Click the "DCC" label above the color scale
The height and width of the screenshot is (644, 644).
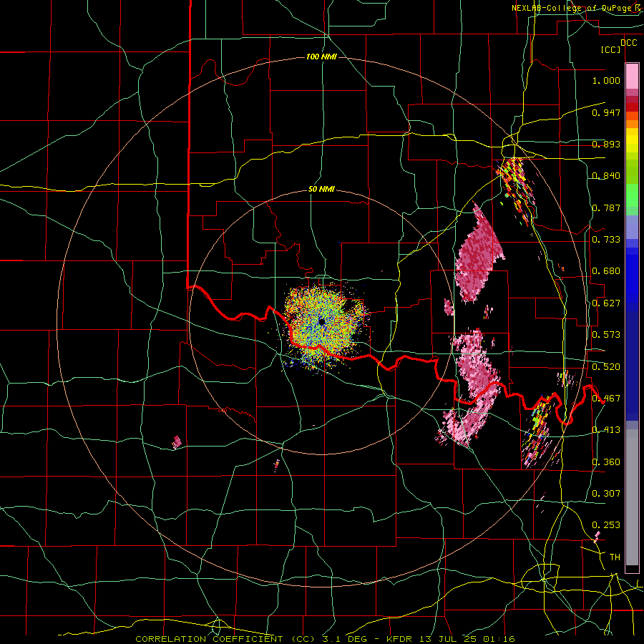(628, 43)
